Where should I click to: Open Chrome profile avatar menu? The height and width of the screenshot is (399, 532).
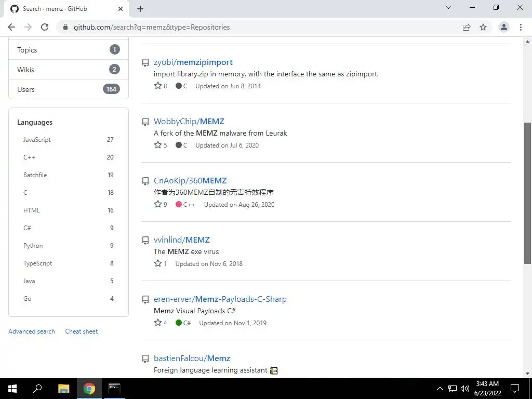pyautogui.click(x=504, y=27)
